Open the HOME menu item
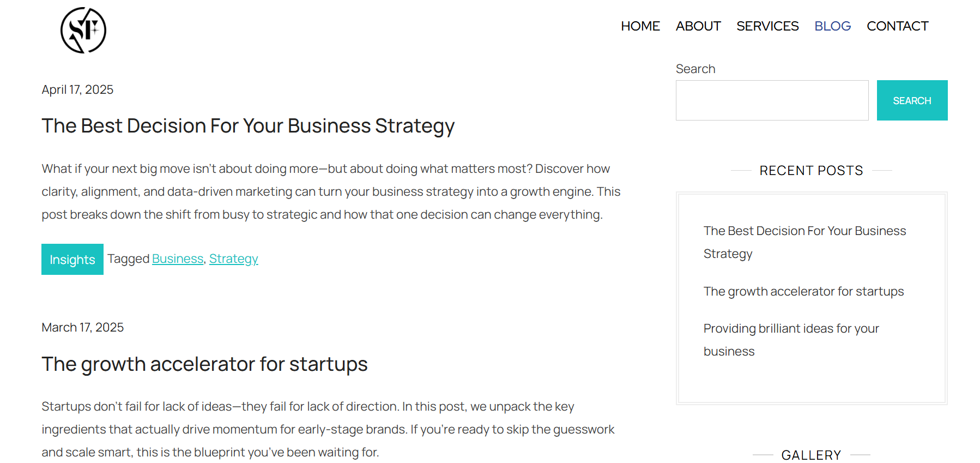This screenshot has width=980, height=463. (640, 26)
